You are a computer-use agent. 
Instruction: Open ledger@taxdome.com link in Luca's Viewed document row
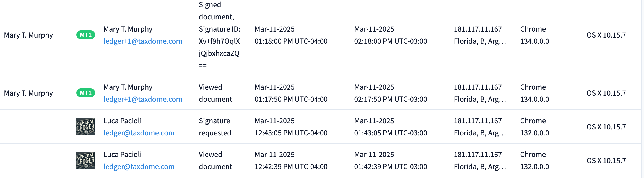pyautogui.click(x=139, y=167)
